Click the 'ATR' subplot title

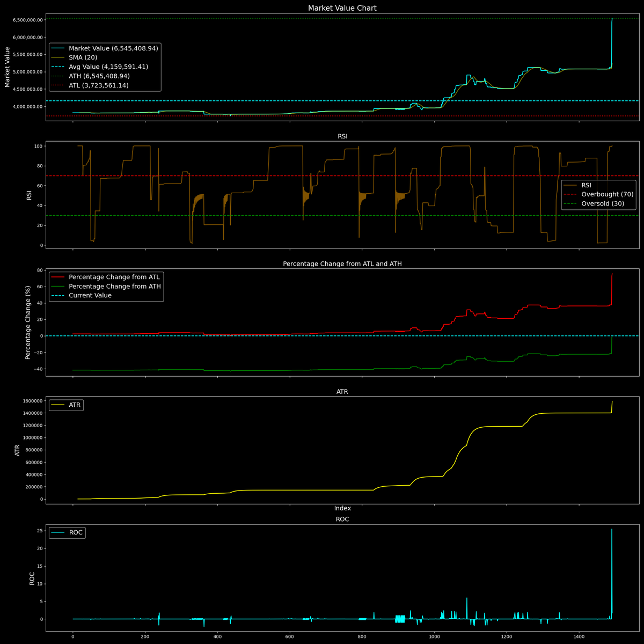(342, 392)
